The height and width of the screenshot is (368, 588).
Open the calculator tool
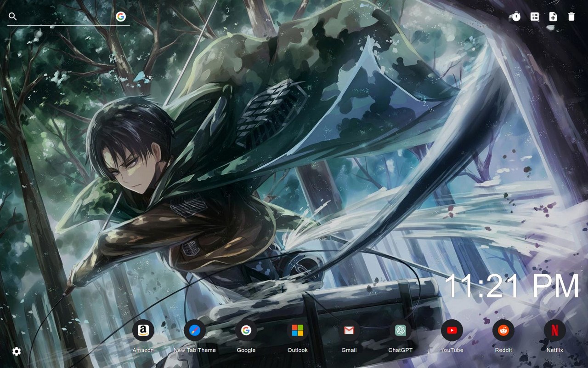pyautogui.click(x=535, y=17)
